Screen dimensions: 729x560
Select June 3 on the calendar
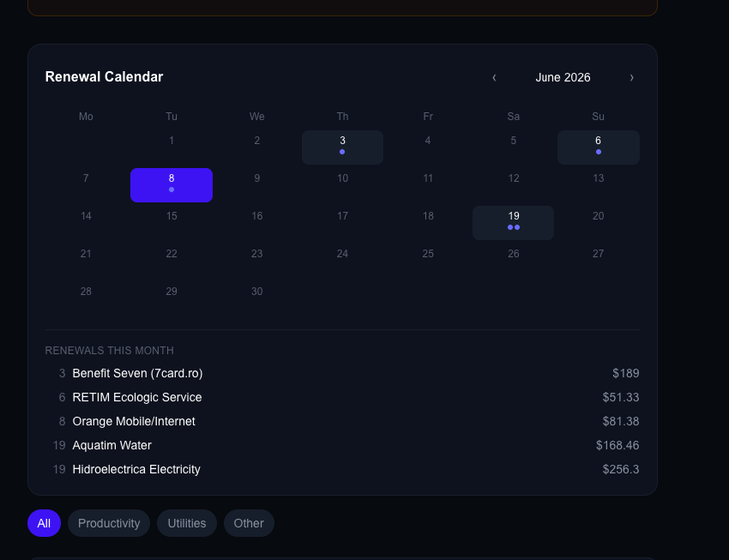(343, 148)
